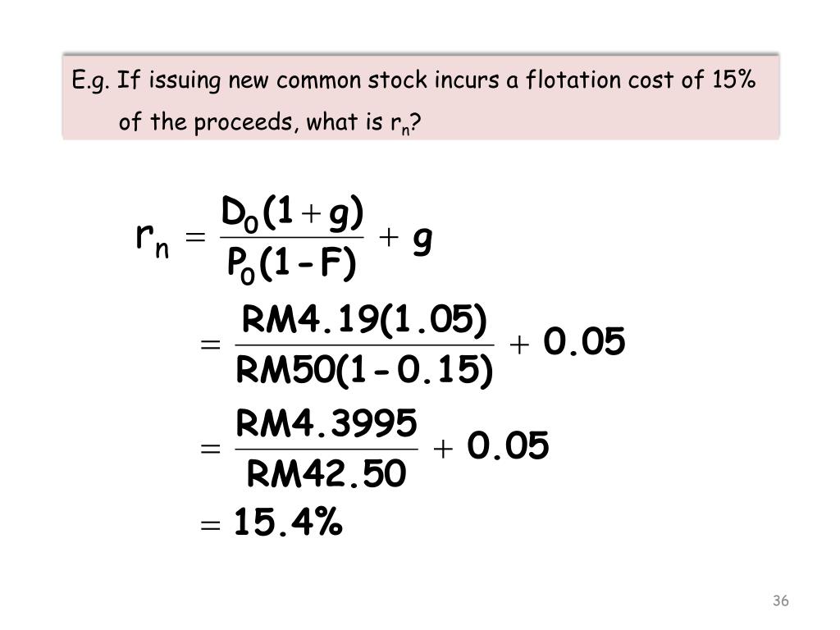Select the text 'flotation cost of 15%'

click(640, 80)
